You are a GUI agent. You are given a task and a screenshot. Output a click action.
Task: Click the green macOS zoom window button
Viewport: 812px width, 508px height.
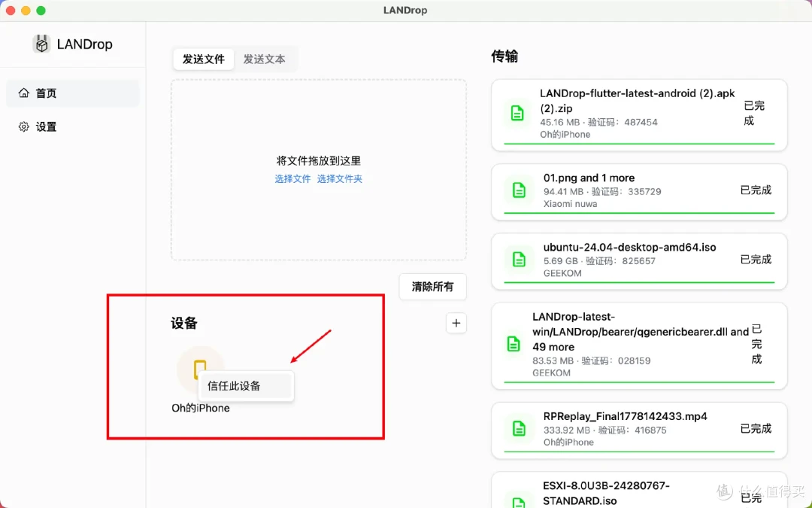point(41,11)
